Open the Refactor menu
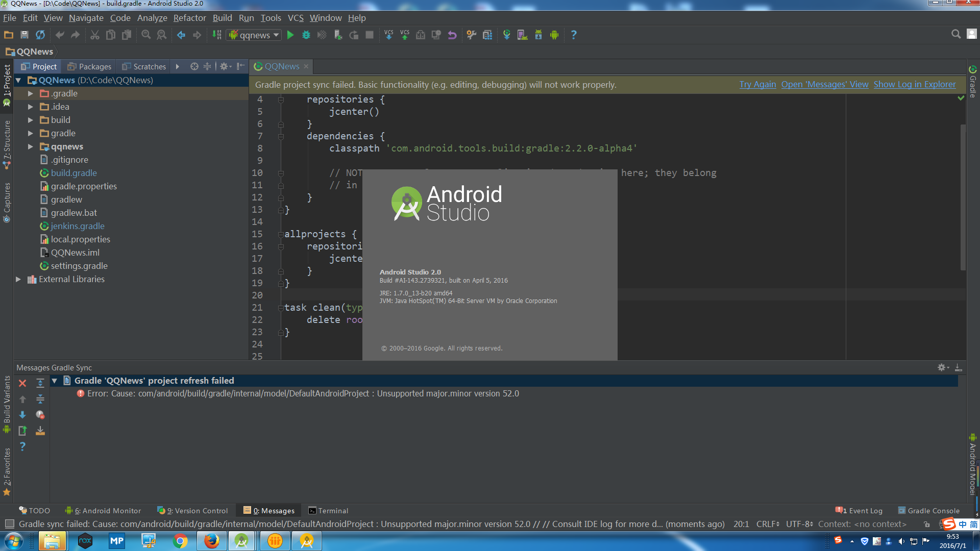The image size is (980, 551). [189, 18]
